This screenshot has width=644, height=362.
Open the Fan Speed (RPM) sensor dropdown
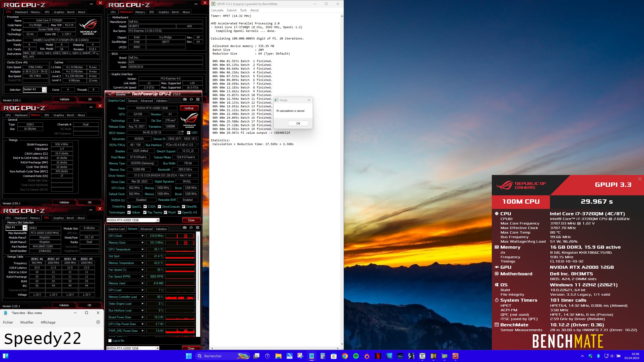(142, 277)
